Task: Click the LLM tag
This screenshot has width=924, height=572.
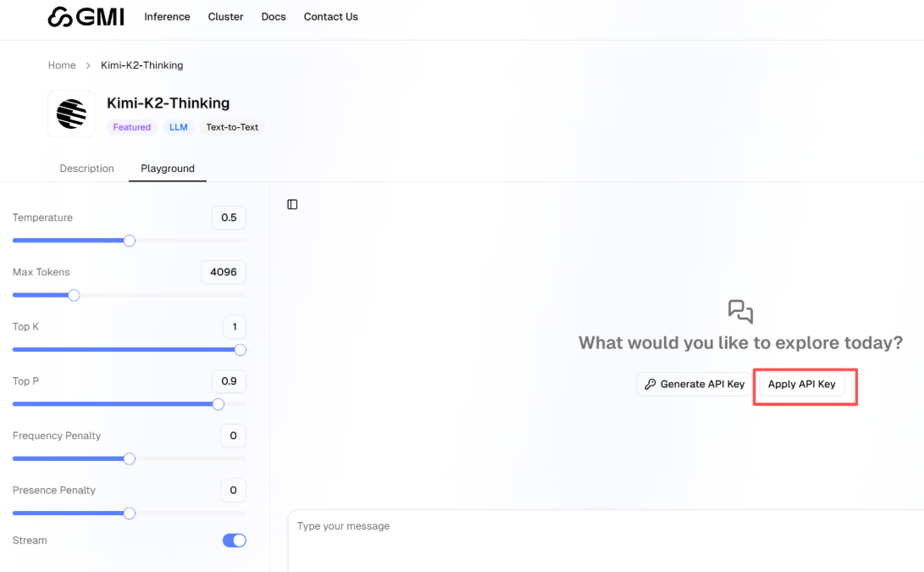Action: coord(179,127)
